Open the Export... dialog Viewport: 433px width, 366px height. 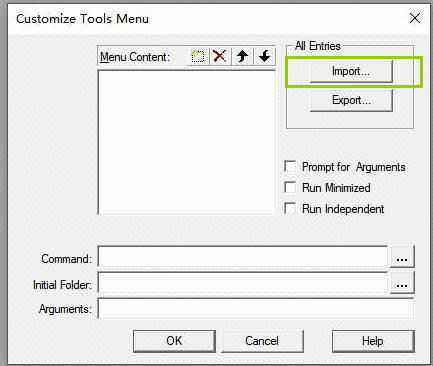pyautogui.click(x=351, y=100)
